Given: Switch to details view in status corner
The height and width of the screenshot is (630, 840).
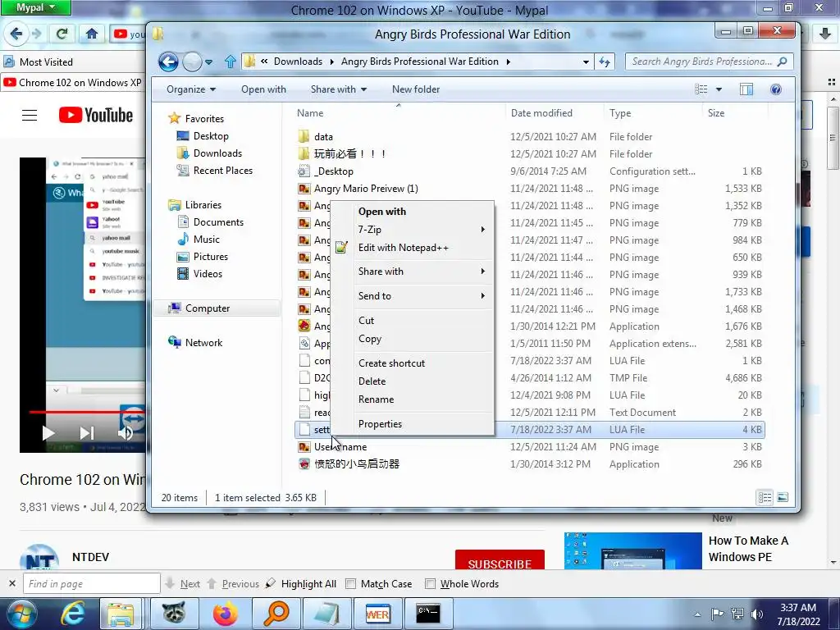Looking at the screenshot, I should (765, 498).
